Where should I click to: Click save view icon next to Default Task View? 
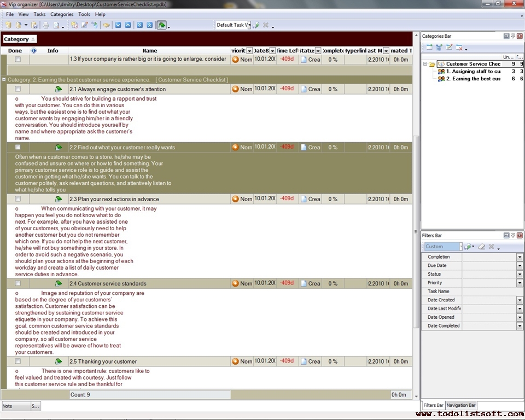coord(256,25)
